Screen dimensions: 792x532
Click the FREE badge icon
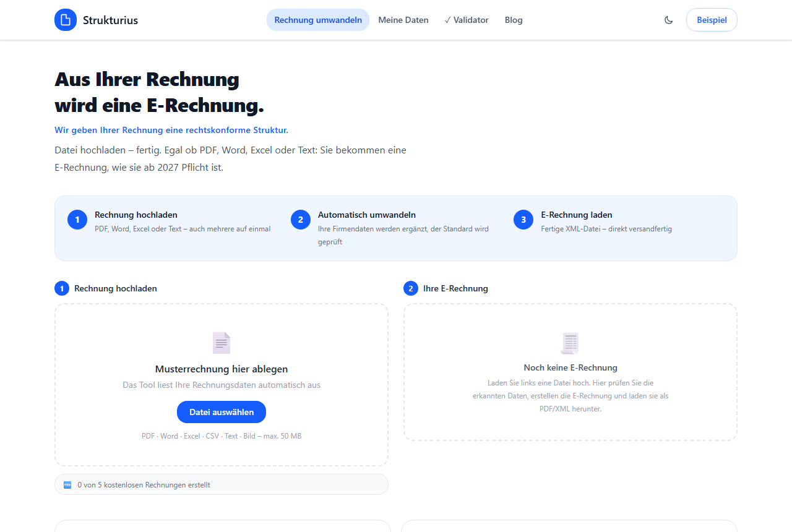(x=67, y=484)
